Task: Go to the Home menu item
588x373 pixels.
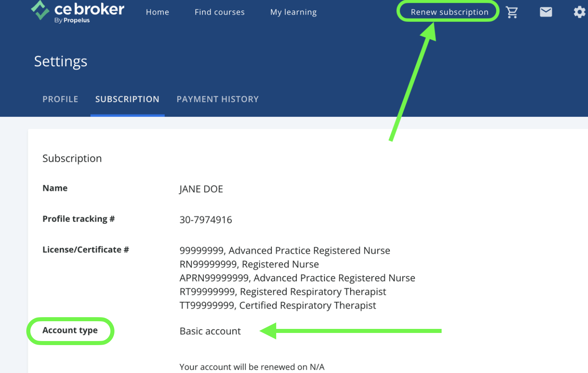Action: 157,12
